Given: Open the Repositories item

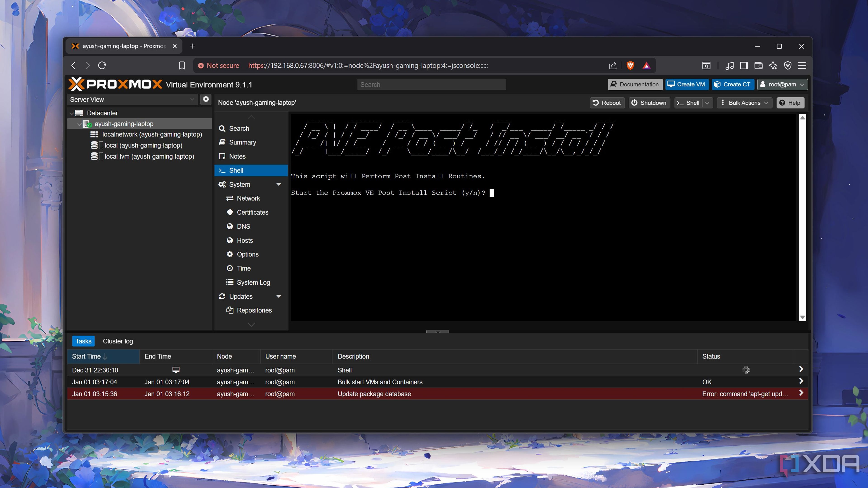Looking at the screenshot, I should pos(251,310).
